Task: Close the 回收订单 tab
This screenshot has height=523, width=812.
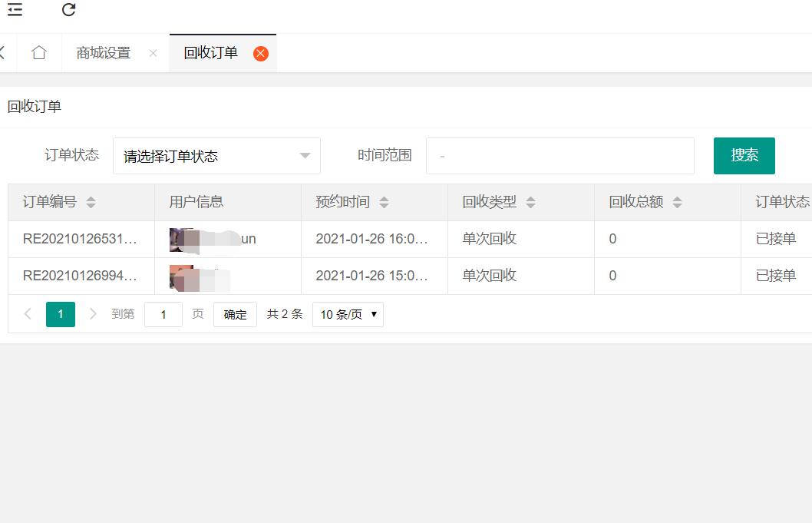Action: [x=260, y=54]
